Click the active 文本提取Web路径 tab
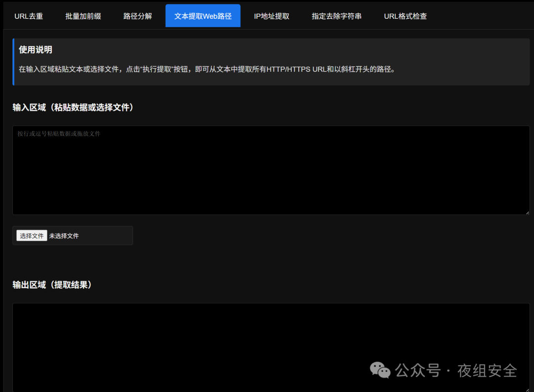 (x=203, y=15)
